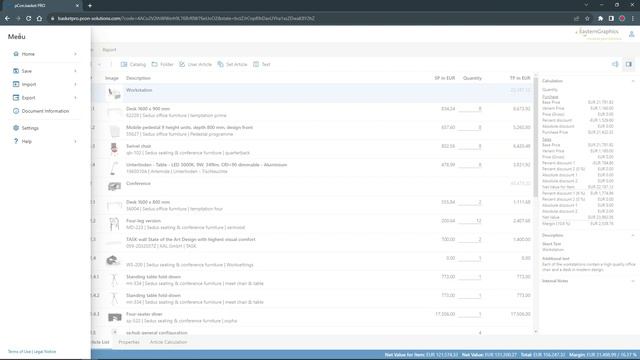
Task: Open Document Information
Action: 44,111
